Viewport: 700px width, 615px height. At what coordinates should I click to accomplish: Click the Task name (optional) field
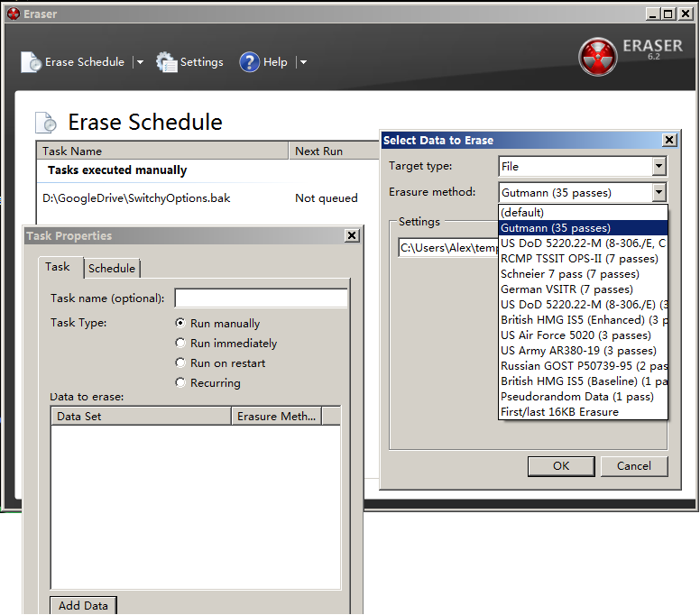(262, 298)
